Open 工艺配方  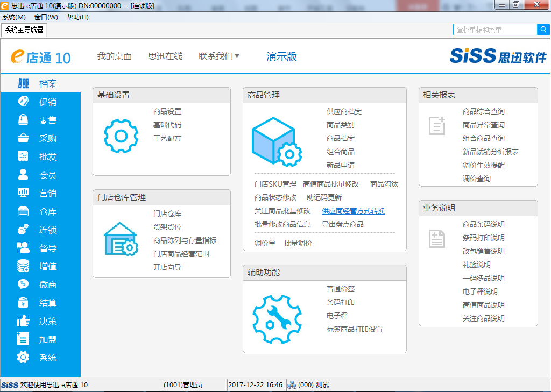(x=167, y=138)
